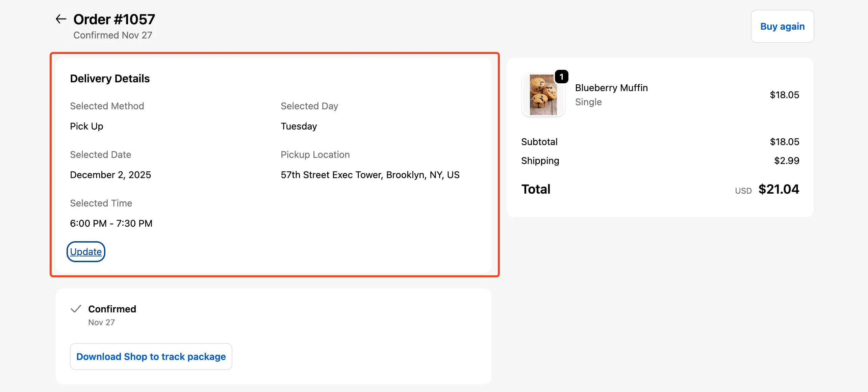
Task: Click the Blueberry Muffin item name
Action: [611, 88]
